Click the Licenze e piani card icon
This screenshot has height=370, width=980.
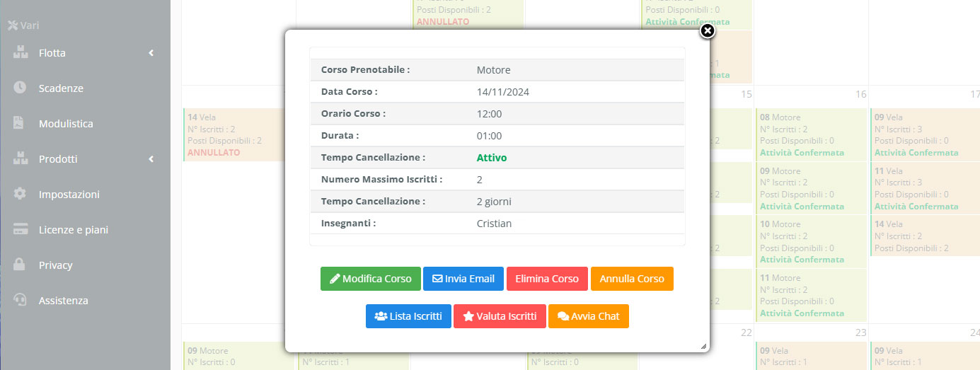coord(20,229)
